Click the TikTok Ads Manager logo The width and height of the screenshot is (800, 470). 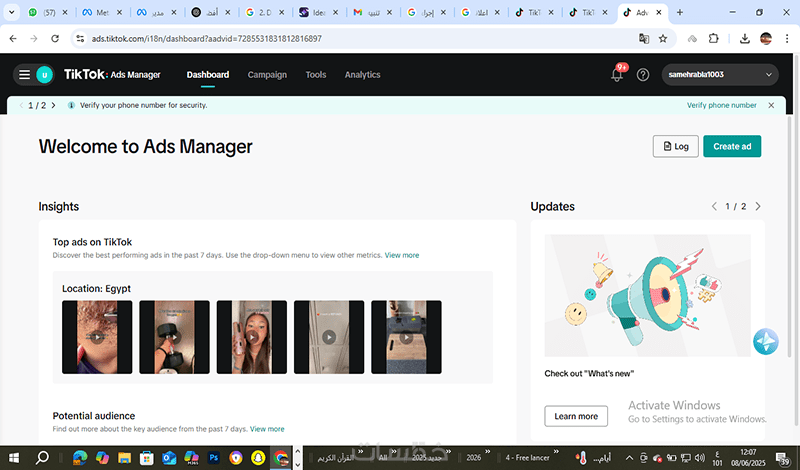coord(112,75)
